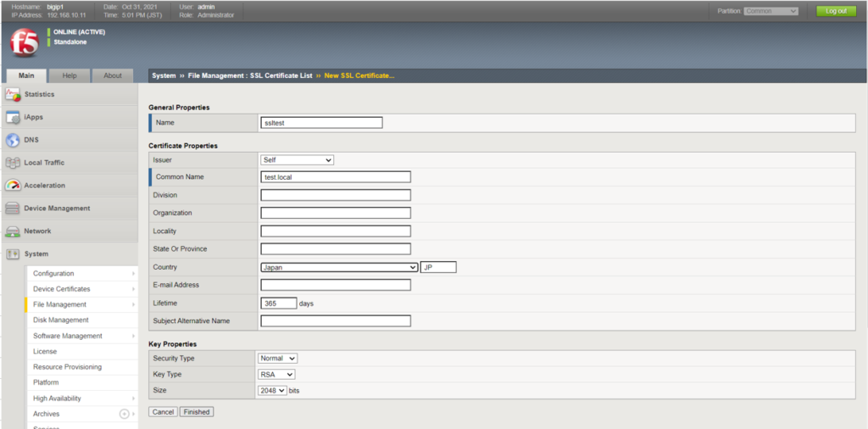This screenshot has height=429, width=868.
Task: Click the Acceleration gauge icon
Action: coord(13,186)
